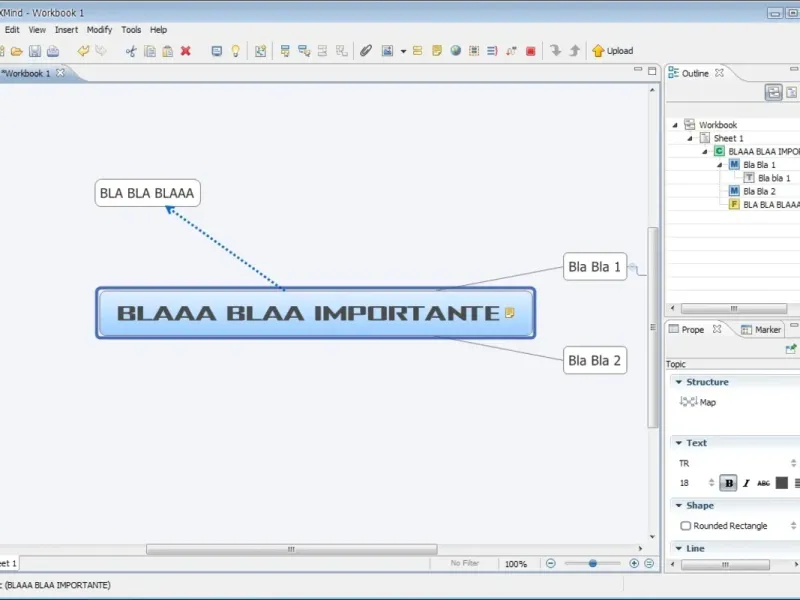The height and width of the screenshot is (600, 800).
Task: Open the Help menu
Action: click(158, 30)
